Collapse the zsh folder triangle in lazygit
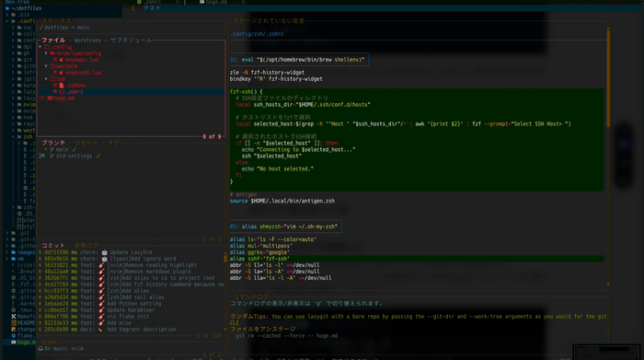Viewport: 644px width, 360px height. point(46,79)
